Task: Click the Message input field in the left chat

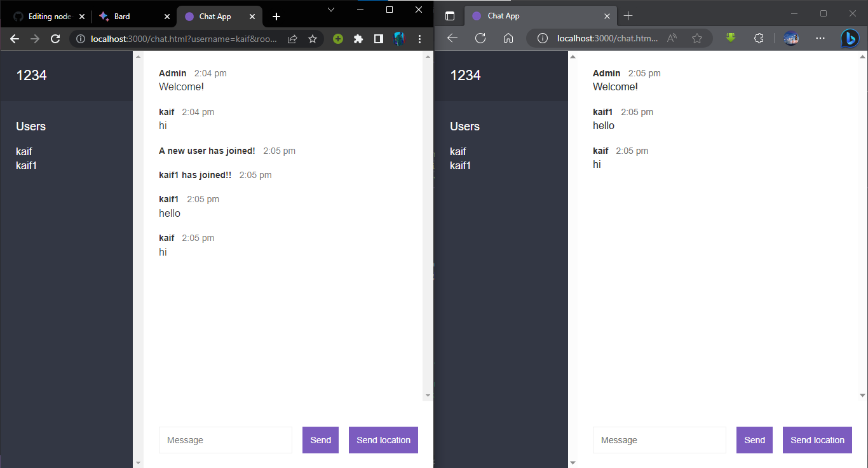Action: [x=226, y=439]
